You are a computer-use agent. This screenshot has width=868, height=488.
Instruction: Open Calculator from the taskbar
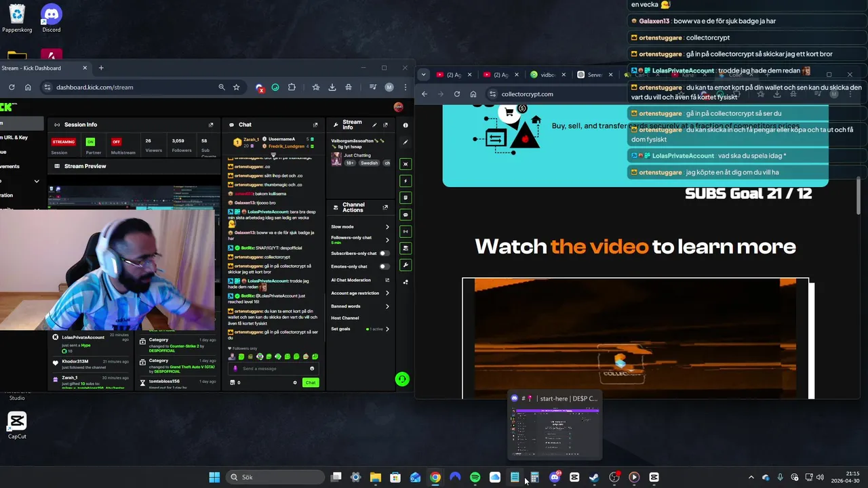(534, 477)
